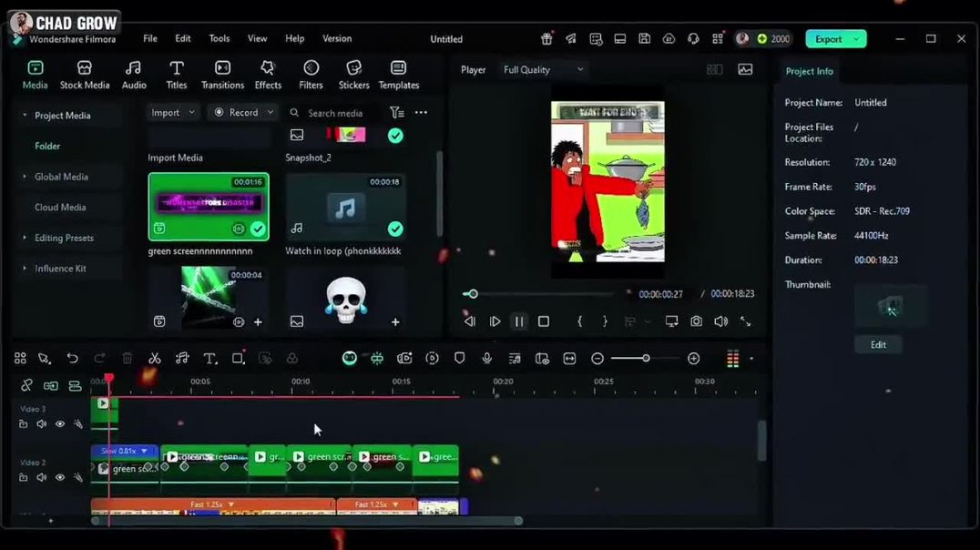Open the audio meter level icon
This screenshot has width=980, height=550.
click(732, 359)
